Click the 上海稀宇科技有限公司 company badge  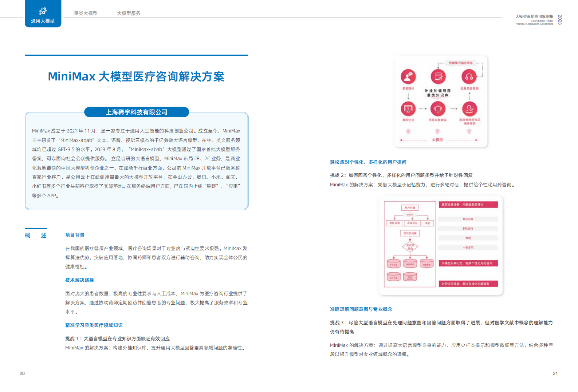[137, 112]
